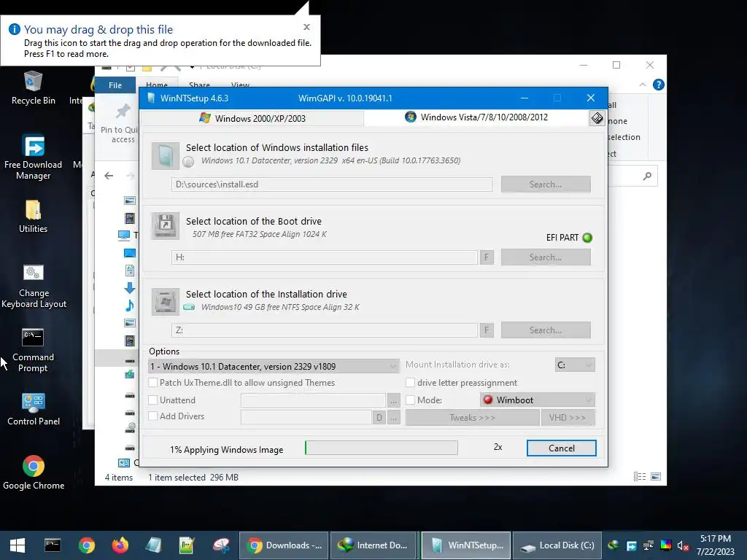Click the network tray icon
Viewport: 747px width, 560px height.
[x=649, y=545]
